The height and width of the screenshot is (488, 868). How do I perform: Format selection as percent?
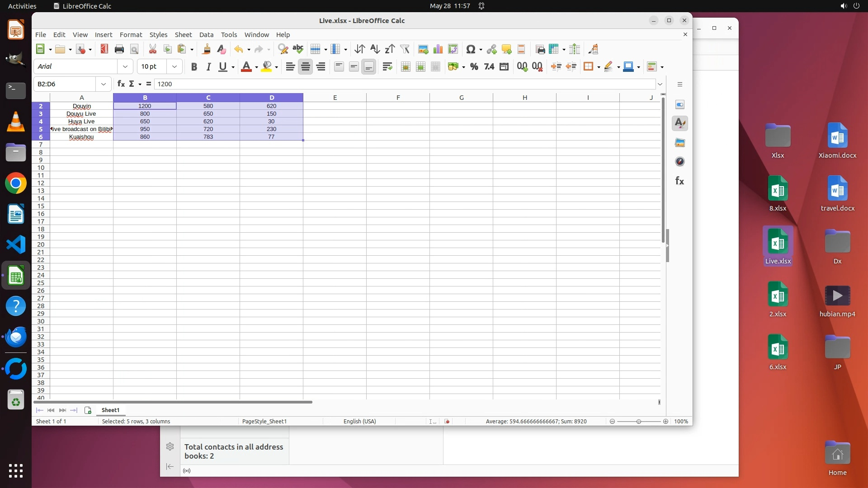(x=474, y=67)
